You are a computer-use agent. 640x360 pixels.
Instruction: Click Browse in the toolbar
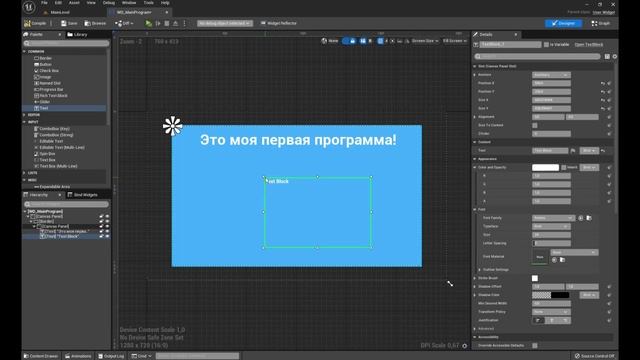click(x=95, y=23)
